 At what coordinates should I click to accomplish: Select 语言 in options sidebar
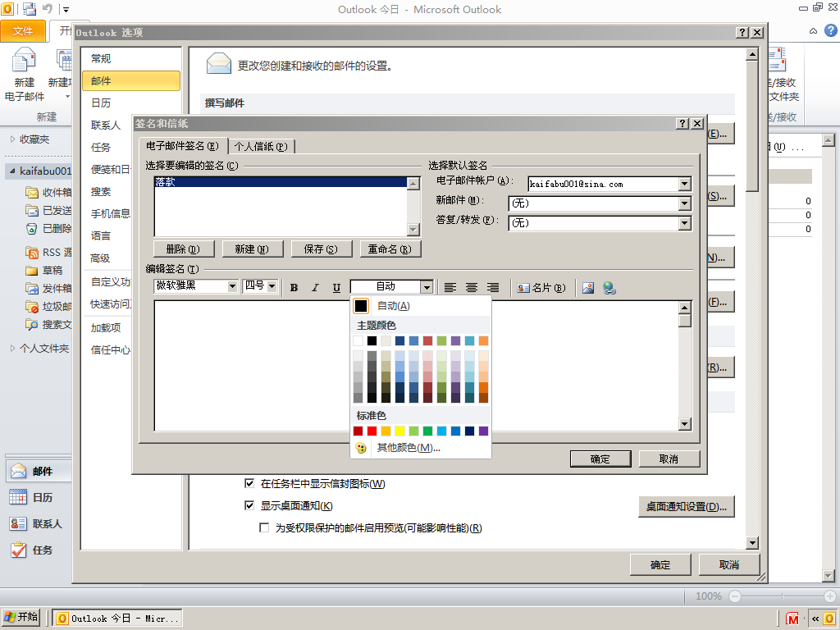(x=101, y=235)
